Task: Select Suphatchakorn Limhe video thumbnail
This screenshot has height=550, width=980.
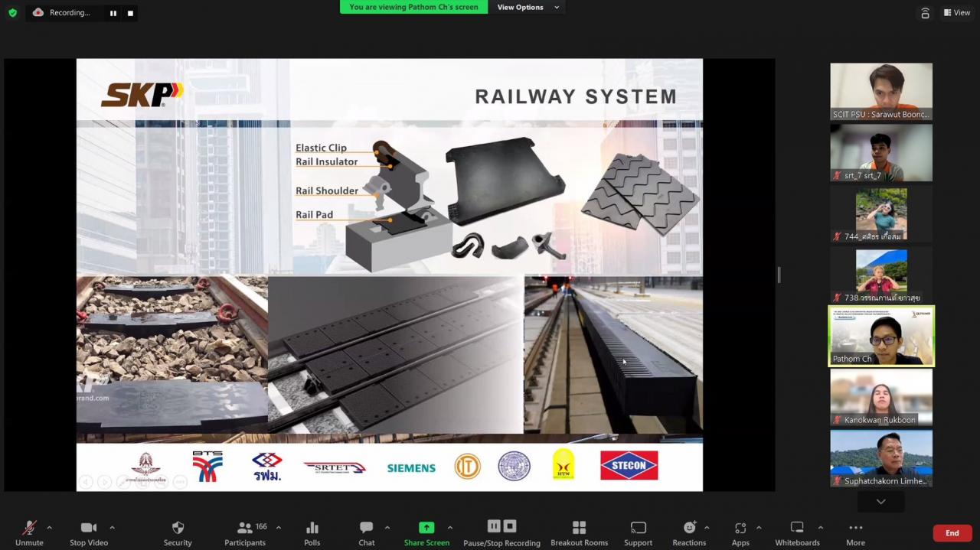Action: [881, 458]
